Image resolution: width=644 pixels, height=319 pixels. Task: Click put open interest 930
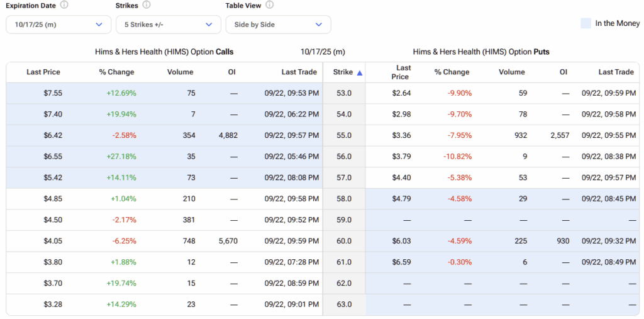pos(563,242)
